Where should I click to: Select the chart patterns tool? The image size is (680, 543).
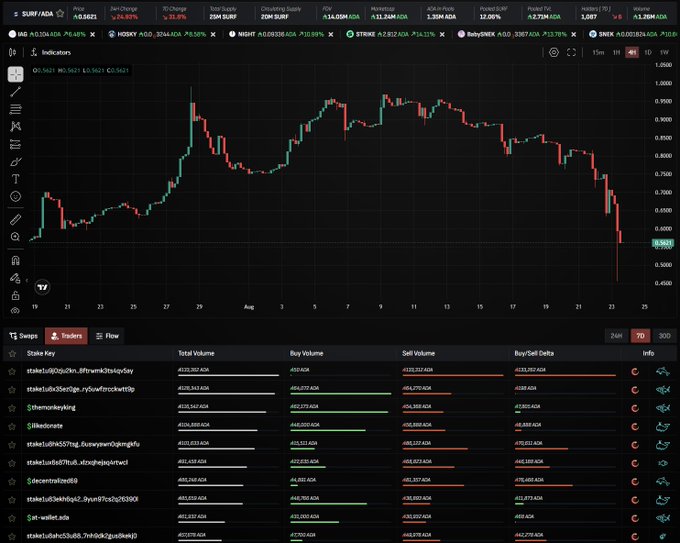click(x=16, y=126)
